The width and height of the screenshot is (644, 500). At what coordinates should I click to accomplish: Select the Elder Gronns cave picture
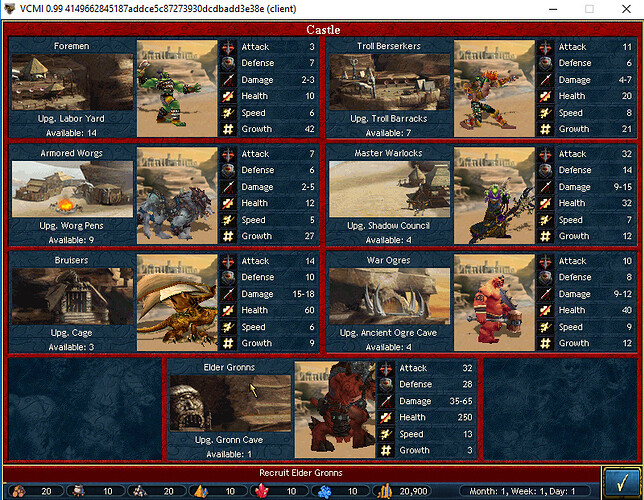tap(230, 403)
